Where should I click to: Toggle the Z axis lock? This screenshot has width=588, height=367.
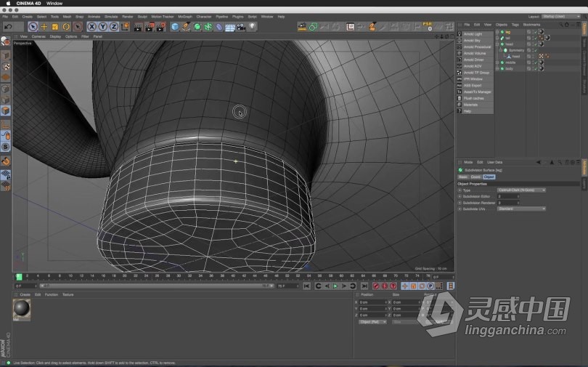click(x=114, y=27)
